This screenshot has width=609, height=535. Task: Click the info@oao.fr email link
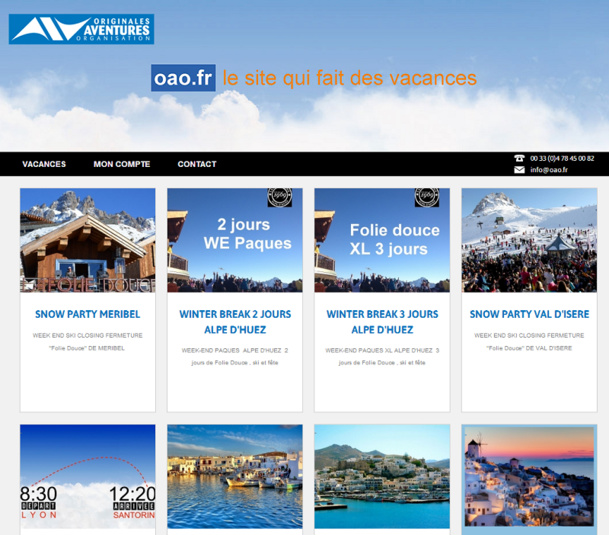pyautogui.click(x=549, y=170)
